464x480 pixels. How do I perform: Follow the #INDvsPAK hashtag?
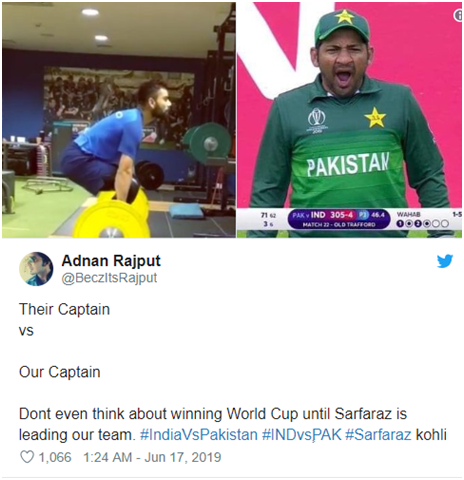pyautogui.click(x=302, y=435)
